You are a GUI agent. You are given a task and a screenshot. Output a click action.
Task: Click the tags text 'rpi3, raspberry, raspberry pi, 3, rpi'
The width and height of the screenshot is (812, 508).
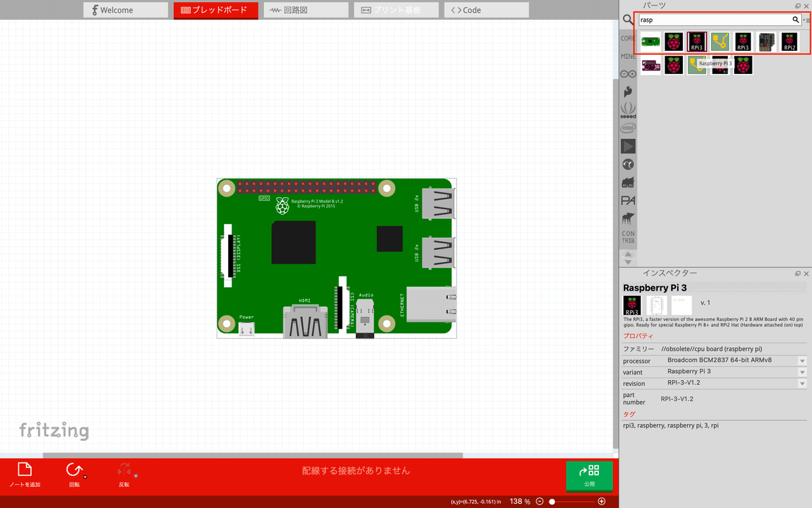coord(671,425)
